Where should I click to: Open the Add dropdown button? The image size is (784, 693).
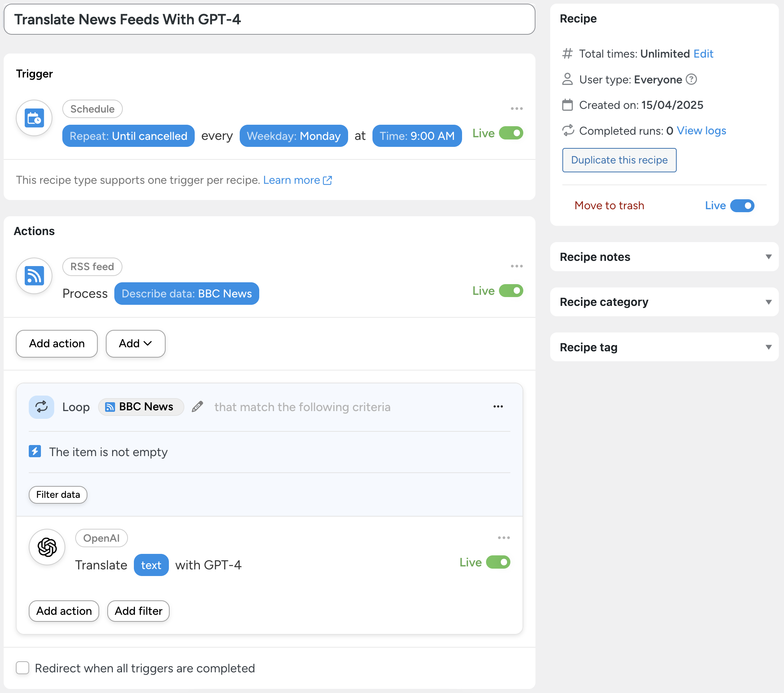pyautogui.click(x=135, y=344)
